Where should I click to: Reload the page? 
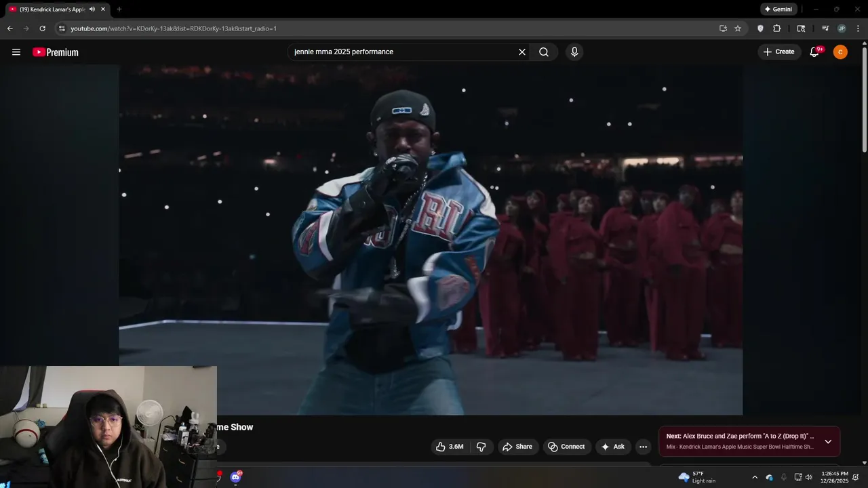(42, 28)
